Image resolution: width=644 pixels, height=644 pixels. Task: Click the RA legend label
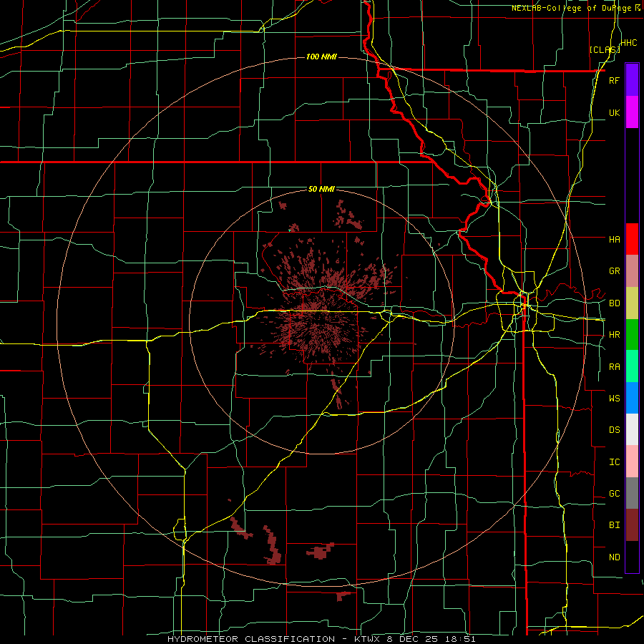pos(614,367)
